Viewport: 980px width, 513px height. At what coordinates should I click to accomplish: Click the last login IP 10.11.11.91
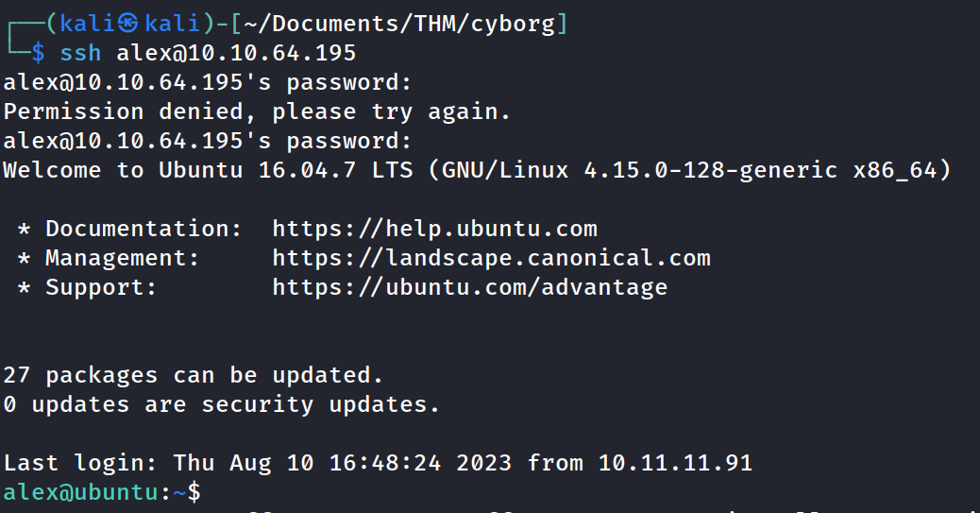(675, 463)
